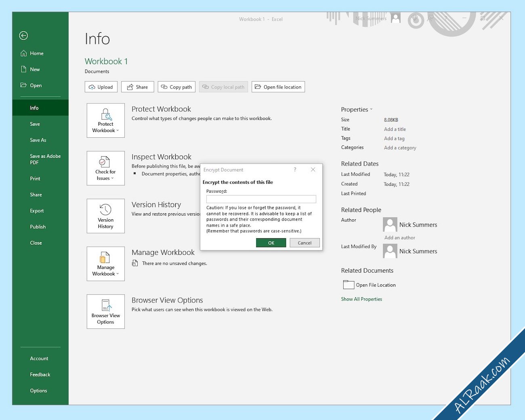525x420 pixels.
Task: Click the unsaved changes document icon
Action: (x=135, y=263)
